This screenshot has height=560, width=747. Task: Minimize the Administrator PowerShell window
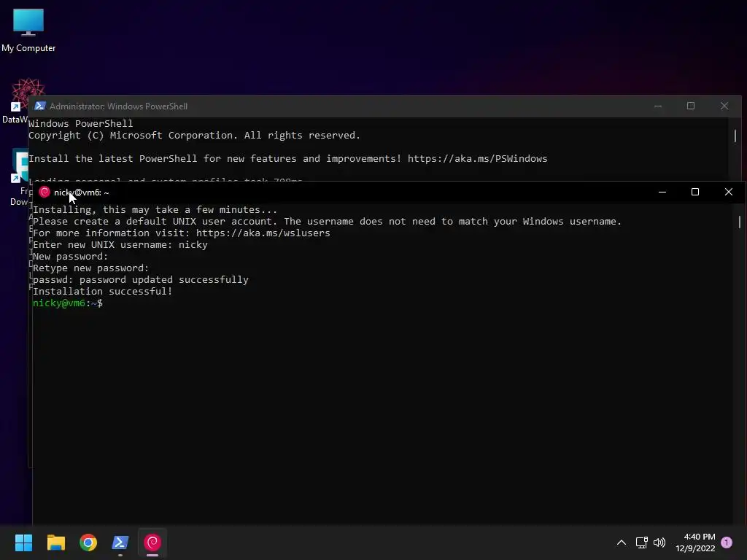[x=658, y=106]
